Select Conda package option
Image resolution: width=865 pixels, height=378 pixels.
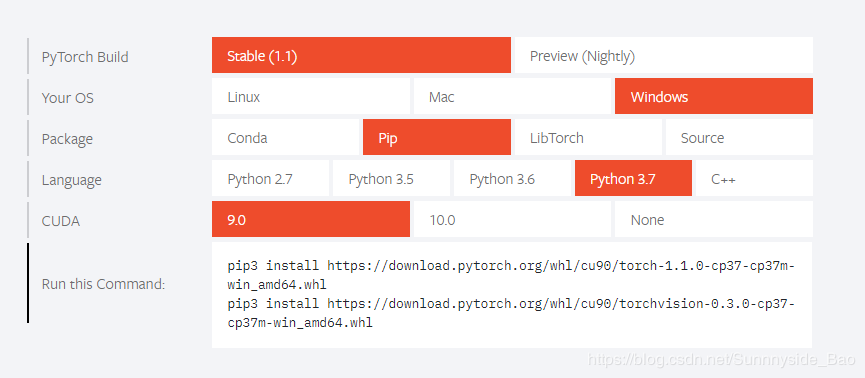click(x=285, y=137)
